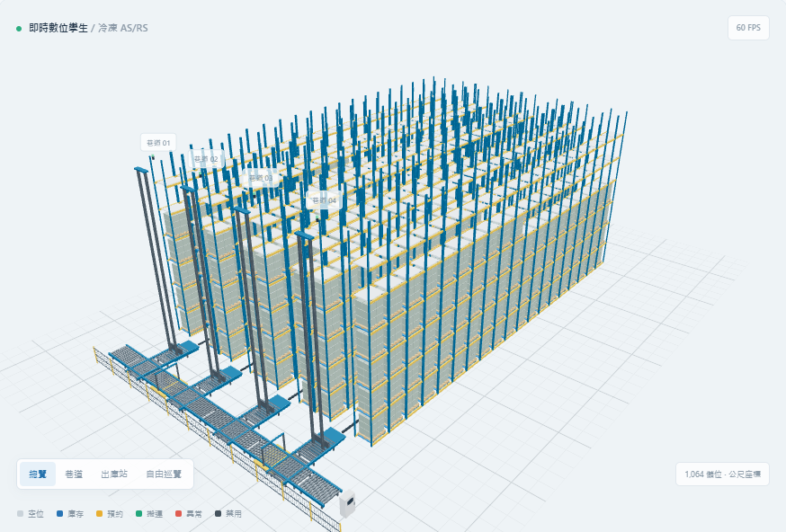
Task: Click the dark 禁用 legend swatch
Action: click(218, 513)
